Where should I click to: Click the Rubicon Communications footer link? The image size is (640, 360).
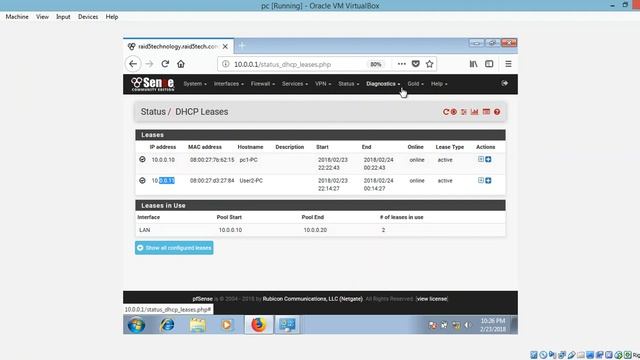tap(313, 299)
